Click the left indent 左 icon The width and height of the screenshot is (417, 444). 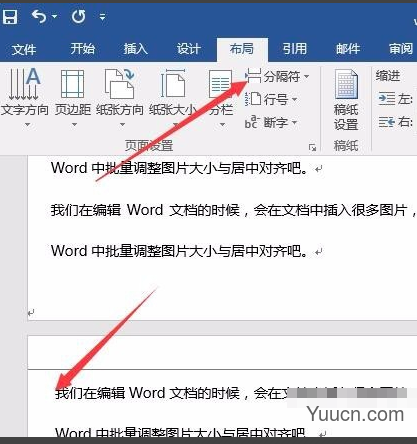387,99
